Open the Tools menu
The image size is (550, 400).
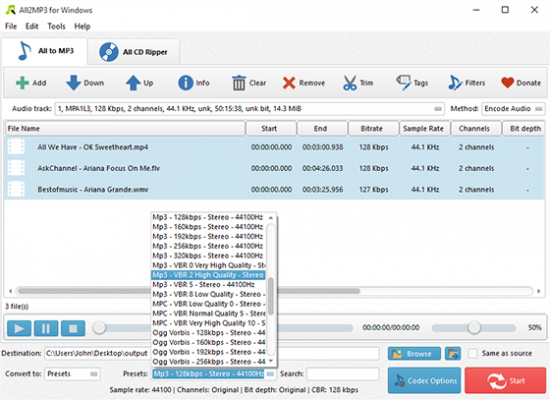[x=56, y=26]
